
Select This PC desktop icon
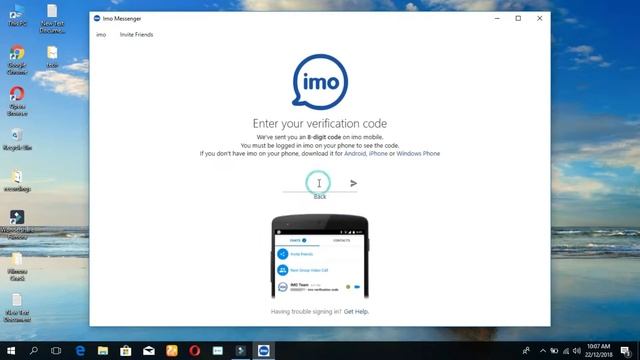pyautogui.click(x=17, y=16)
